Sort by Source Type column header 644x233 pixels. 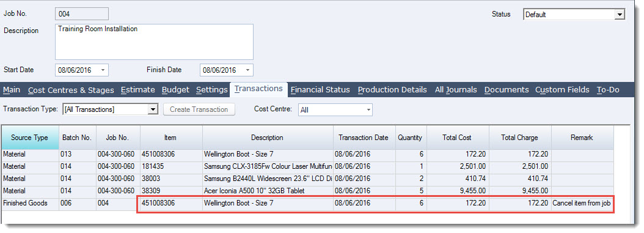click(29, 138)
